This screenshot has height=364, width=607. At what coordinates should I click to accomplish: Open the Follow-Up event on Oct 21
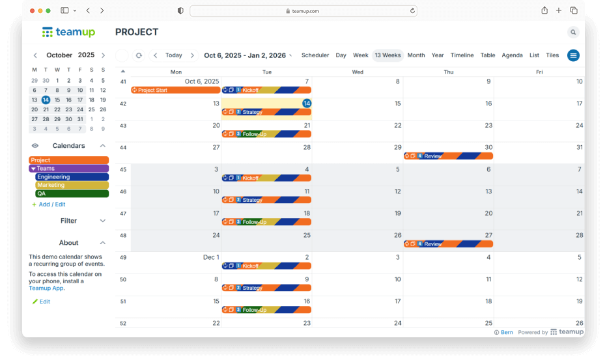pos(267,134)
